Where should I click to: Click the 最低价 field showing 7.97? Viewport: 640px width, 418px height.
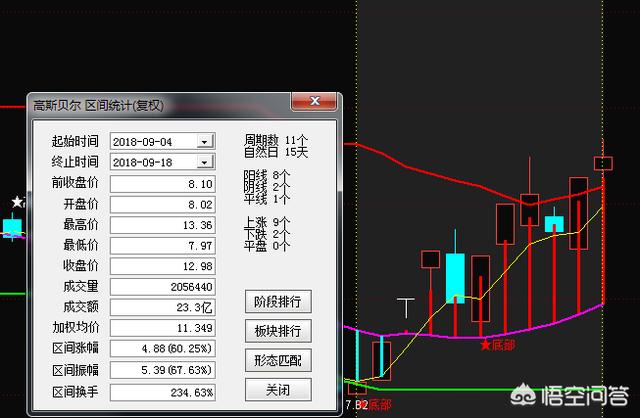click(x=162, y=246)
